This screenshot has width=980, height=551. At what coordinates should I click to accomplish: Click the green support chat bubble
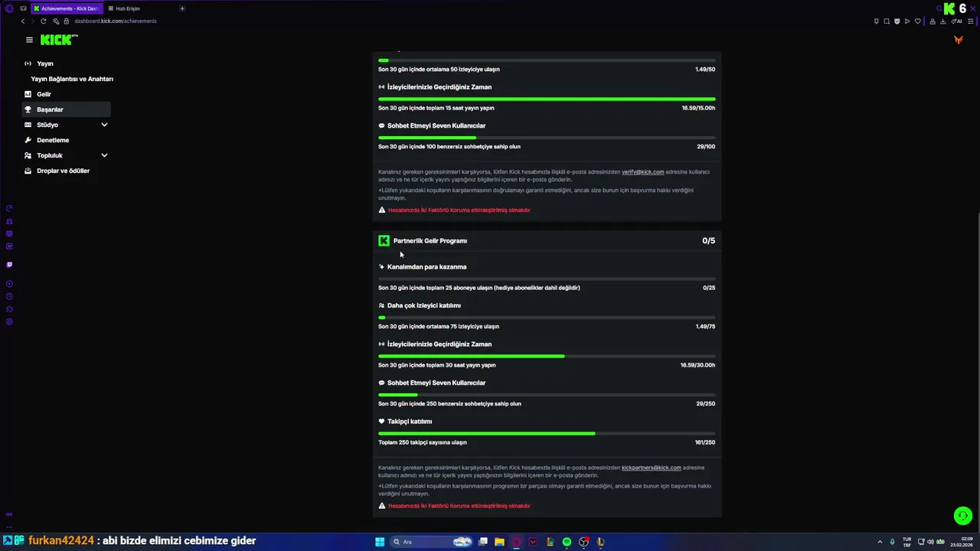tap(963, 516)
